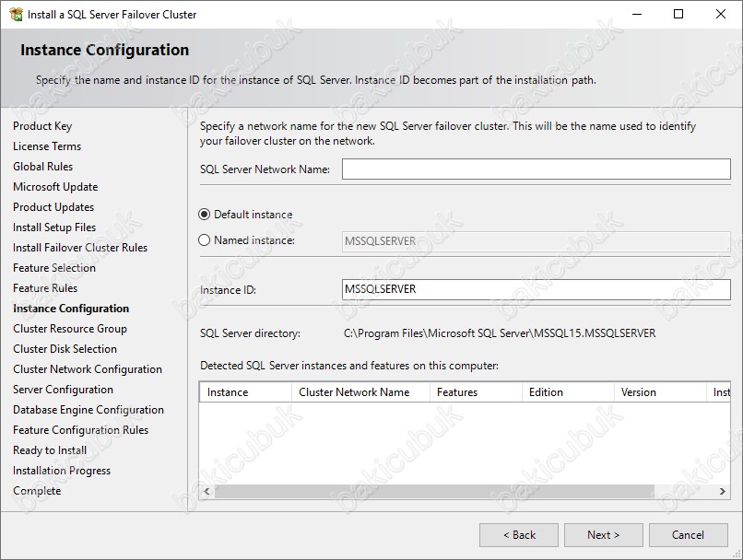The image size is (743, 560).
Task: Sort by the Instance column header
Action: (245, 392)
